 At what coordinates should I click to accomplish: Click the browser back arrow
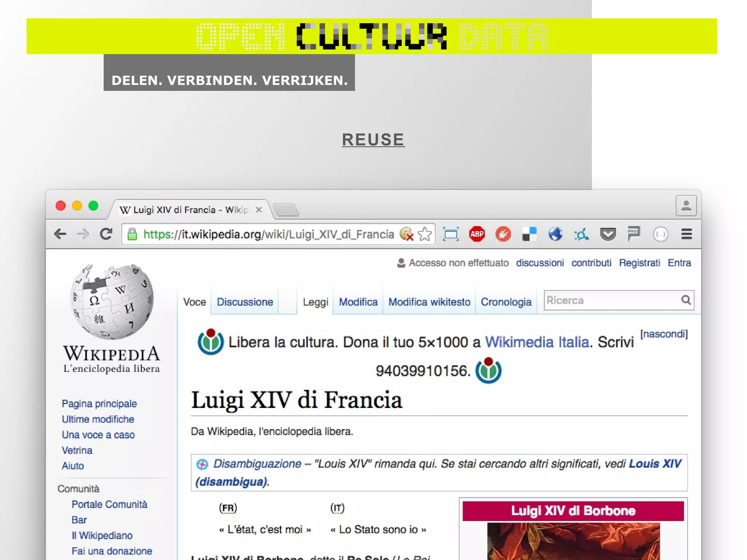click(x=60, y=234)
